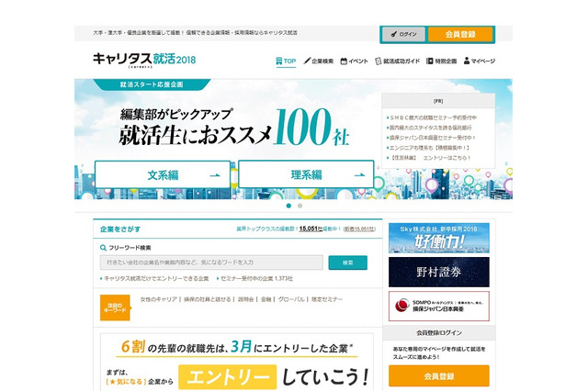Click the key icon on ログイン button
This screenshot has width=588, height=391.
tap(394, 34)
